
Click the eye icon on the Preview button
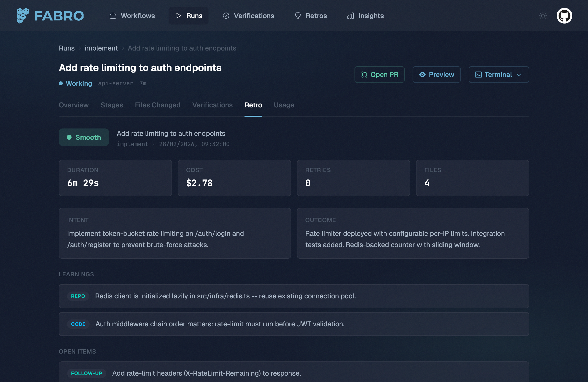[x=422, y=75]
